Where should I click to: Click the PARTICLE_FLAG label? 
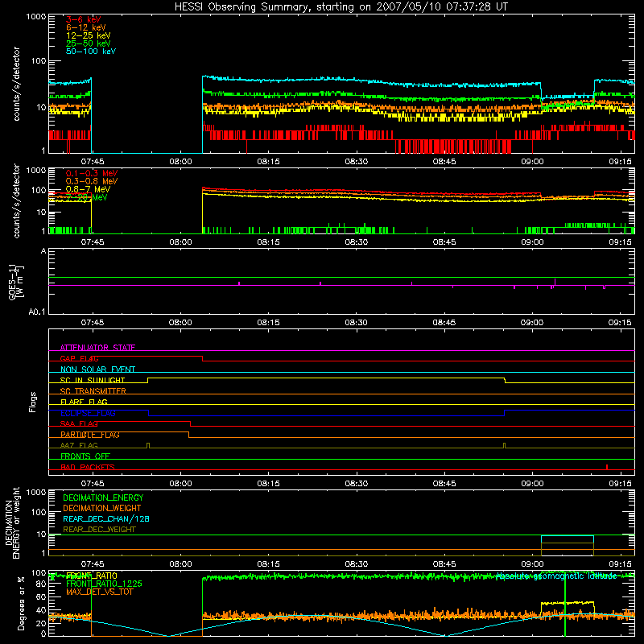(x=90, y=434)
